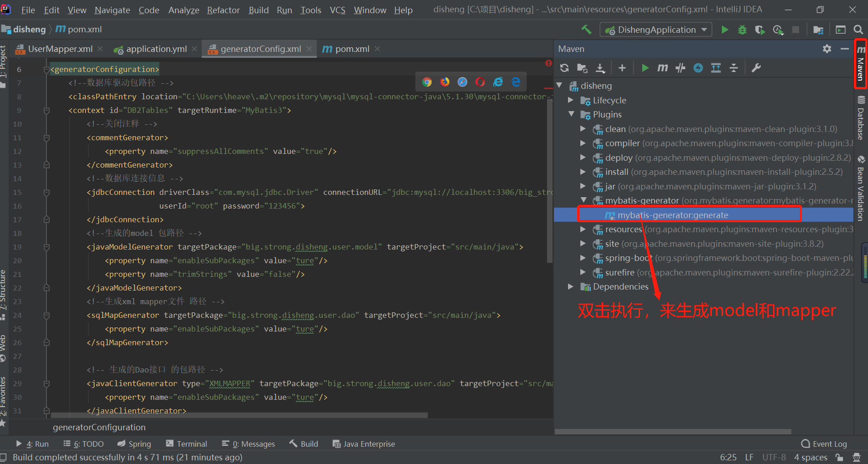Click the Maven panel horizontal scrollbar
The height and width of the screenshot is (464, 868).
[673, 431]
